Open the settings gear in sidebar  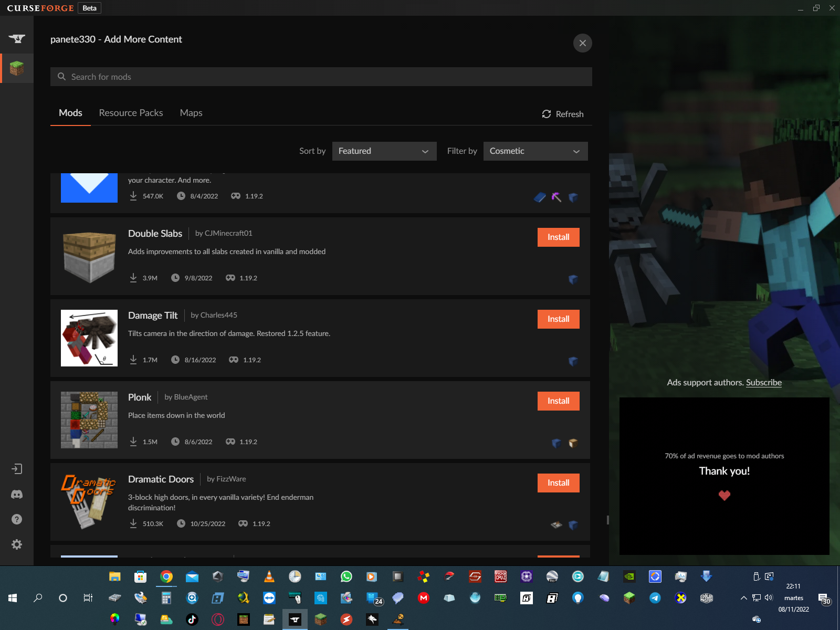(x=17, y=544)
